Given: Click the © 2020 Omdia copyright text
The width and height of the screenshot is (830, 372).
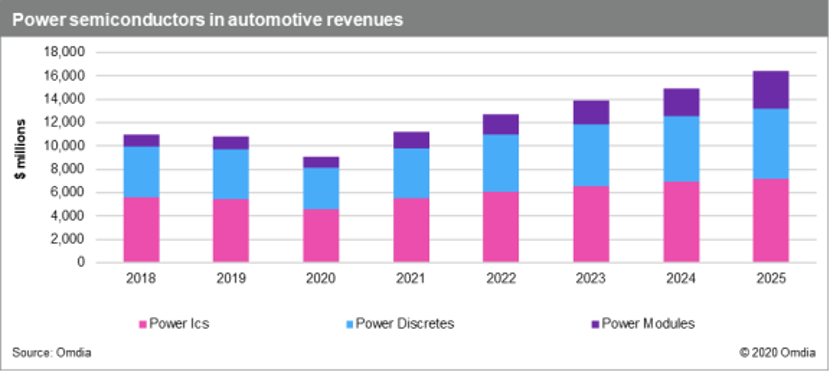Looking at the screenshot, I should (778, 353).
